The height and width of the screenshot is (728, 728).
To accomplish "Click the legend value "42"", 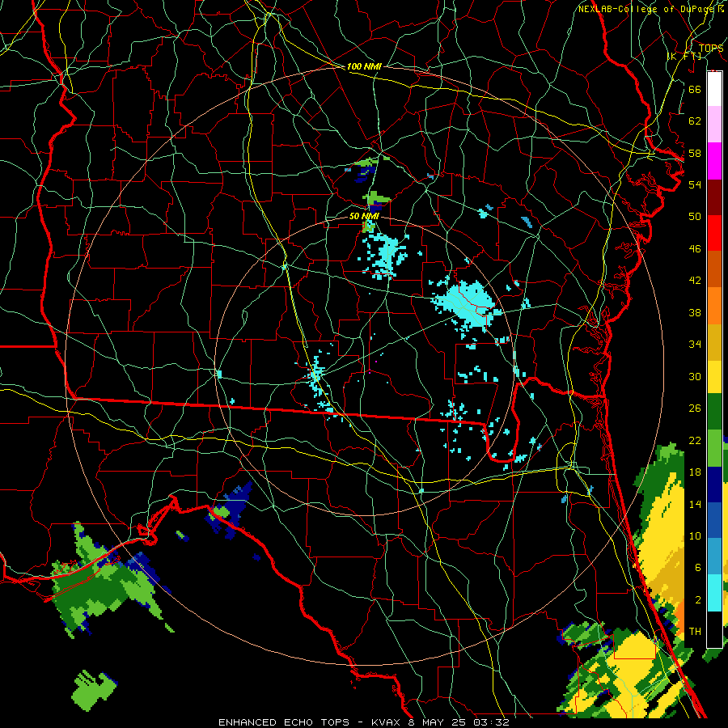I will [x=695, y=281].
